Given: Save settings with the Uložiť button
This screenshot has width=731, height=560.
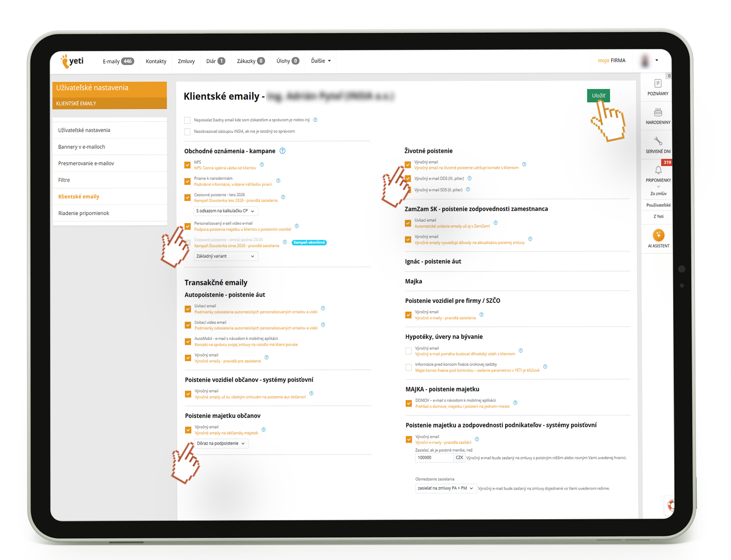Looking at the screenshot, I should [x=598, y=95].
